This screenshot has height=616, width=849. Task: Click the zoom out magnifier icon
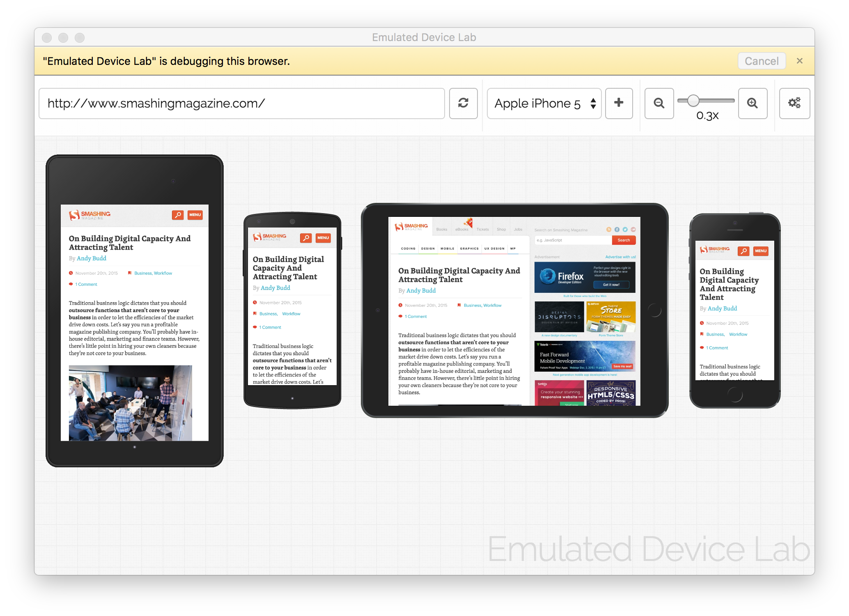coord(657,103)
